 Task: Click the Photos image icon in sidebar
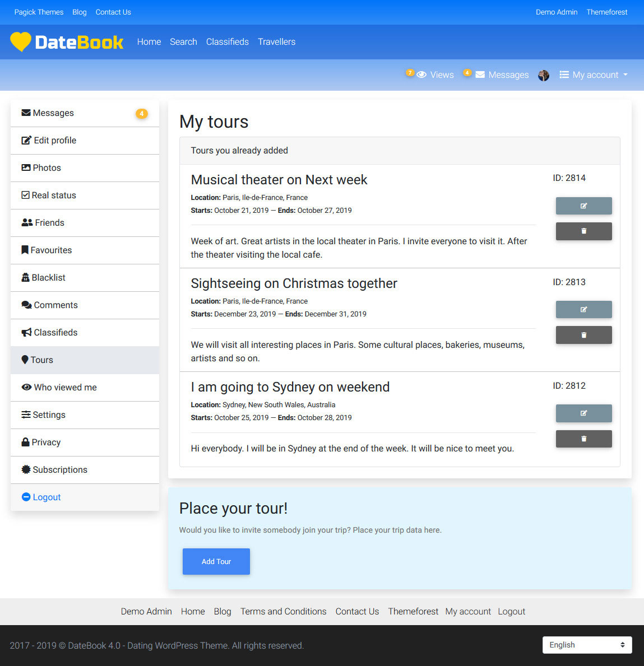(x=26, y=168)
